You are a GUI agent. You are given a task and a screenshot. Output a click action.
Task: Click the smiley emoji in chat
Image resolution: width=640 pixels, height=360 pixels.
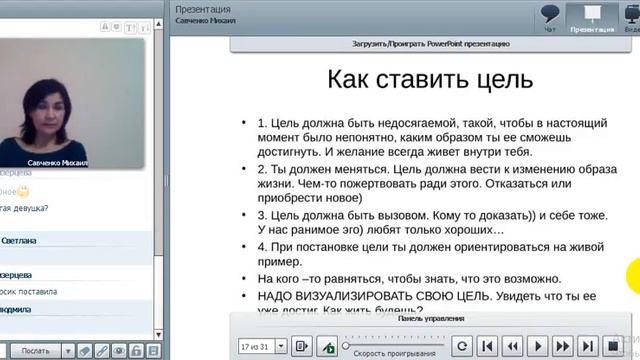pyautogui.click(x=23, y=191)
